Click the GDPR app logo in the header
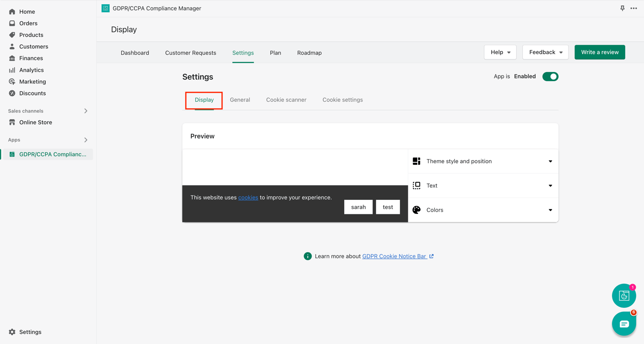Viewport: 644px width, 344px height. (x=106, y=8)
